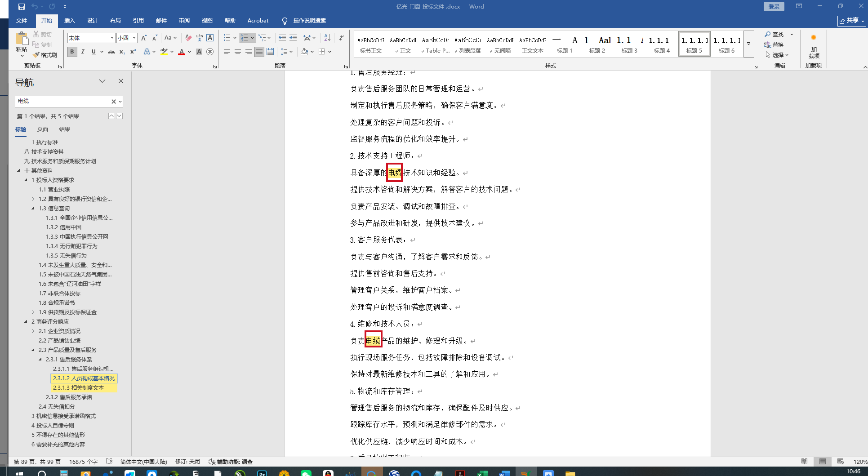Decrease paragraph indent
The image size is (868, 476).
(x=282, y=38)
